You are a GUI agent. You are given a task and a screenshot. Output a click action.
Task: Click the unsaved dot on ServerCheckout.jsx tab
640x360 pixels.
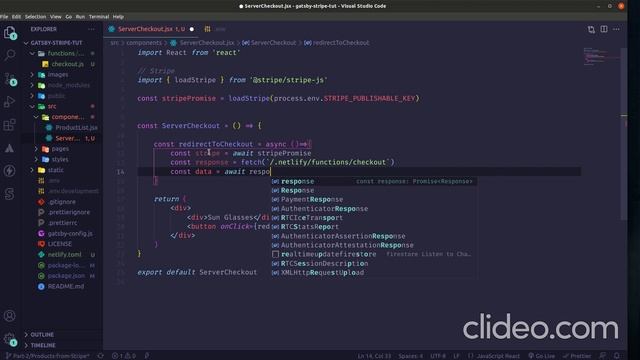pos(192,29)
